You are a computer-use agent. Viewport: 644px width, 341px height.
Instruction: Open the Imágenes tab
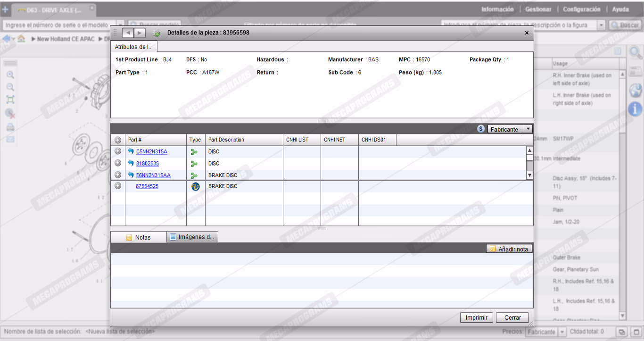pyautogui.click(x=192, y=237)
